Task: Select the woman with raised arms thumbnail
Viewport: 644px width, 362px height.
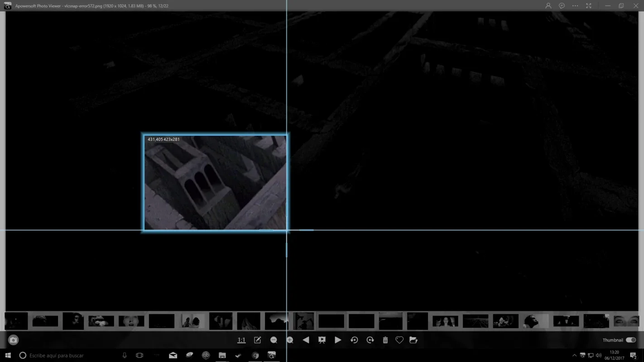Action: pyautogui.click(x=445, y=321)
